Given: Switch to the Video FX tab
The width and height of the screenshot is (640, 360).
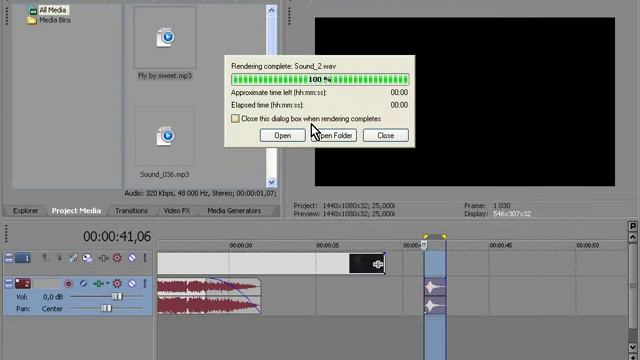Looking at the screenshot, I should tap(177, 211).
